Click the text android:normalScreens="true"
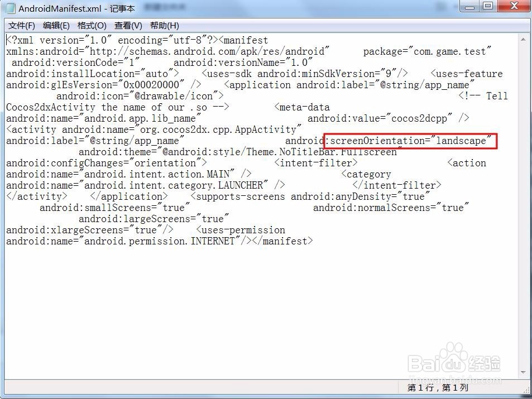The height and width of the screenshot is (399, 532). point(391,208)
